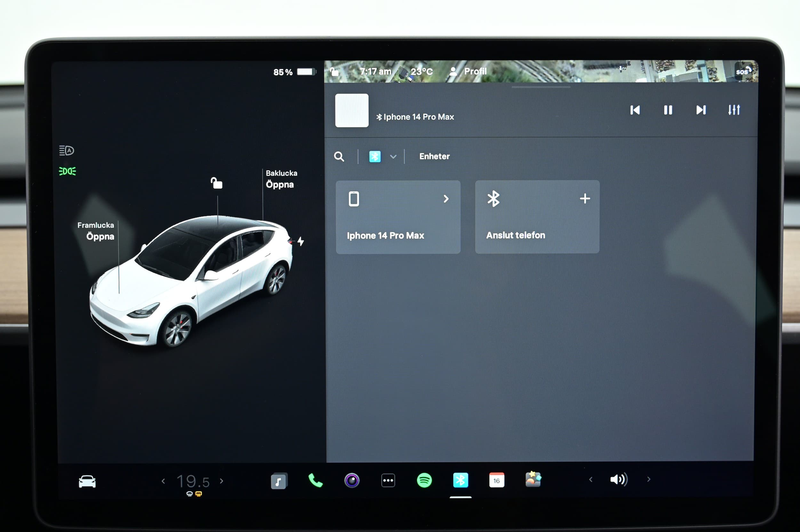Open the audio equalizer settings icon

coord(734,110)
